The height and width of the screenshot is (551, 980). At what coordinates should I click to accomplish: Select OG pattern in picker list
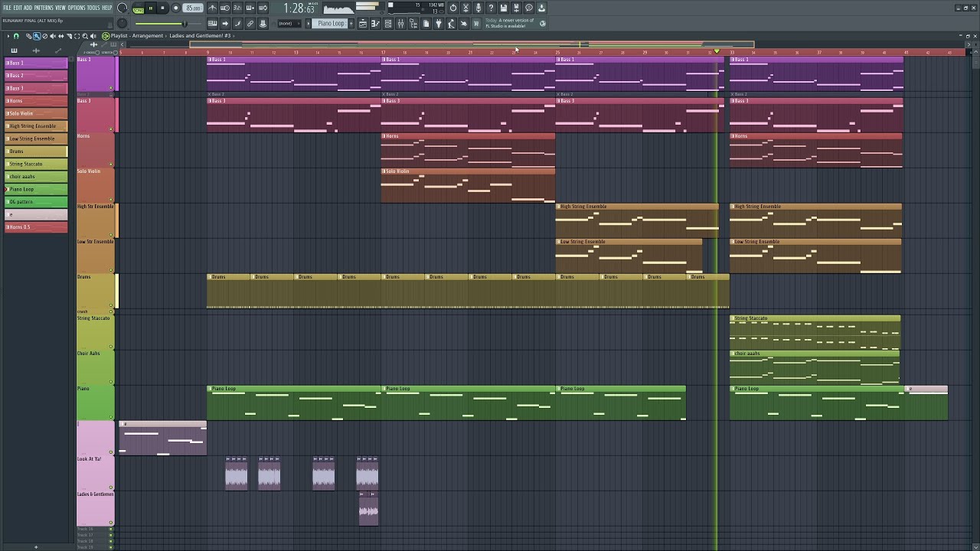(x=36, y=201)
